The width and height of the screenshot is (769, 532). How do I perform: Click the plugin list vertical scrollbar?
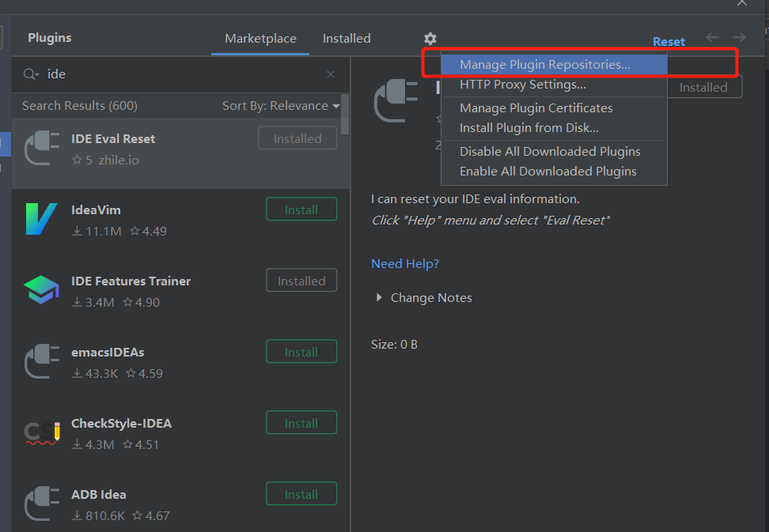point(345,115)
